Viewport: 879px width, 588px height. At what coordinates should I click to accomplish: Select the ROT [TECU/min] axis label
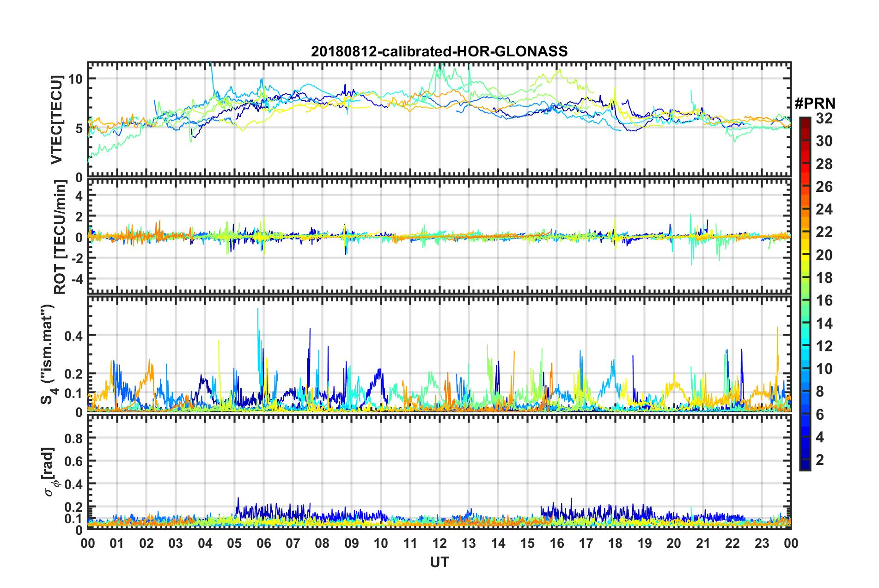(x=60, y=237)
